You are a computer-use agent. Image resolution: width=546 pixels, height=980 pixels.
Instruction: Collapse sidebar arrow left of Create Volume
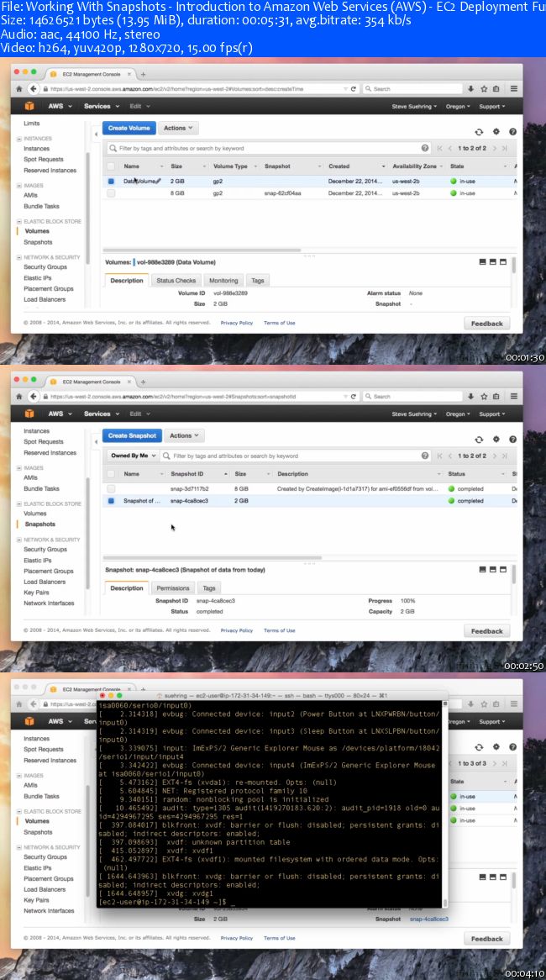pos(96,134)
